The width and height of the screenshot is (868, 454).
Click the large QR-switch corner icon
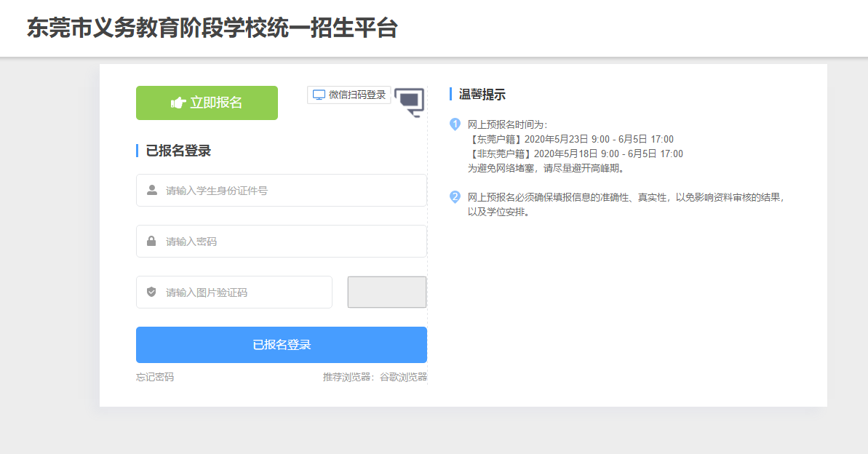(x=410, y=103)
